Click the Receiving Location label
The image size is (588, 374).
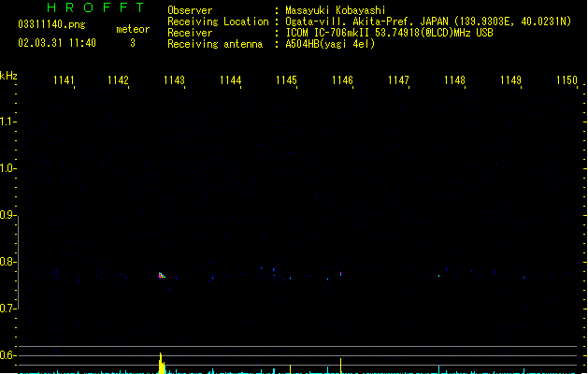(x=218, y=22)
